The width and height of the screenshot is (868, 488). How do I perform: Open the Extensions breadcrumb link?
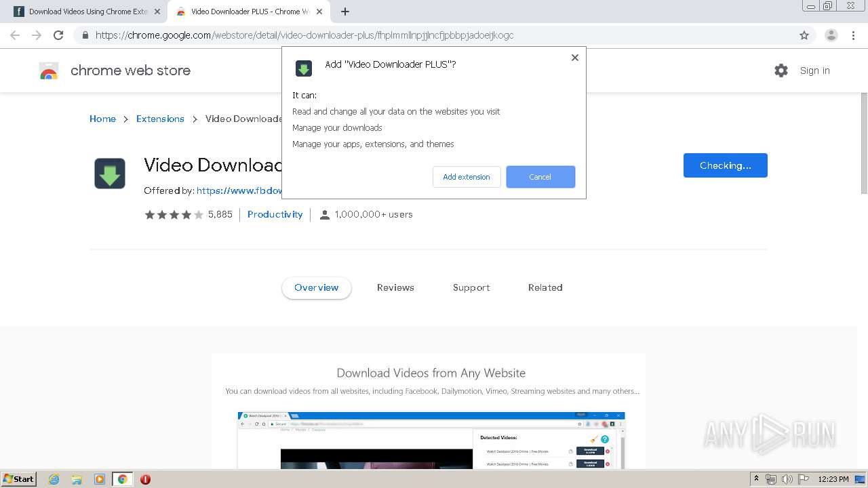[x=160, y=119]
